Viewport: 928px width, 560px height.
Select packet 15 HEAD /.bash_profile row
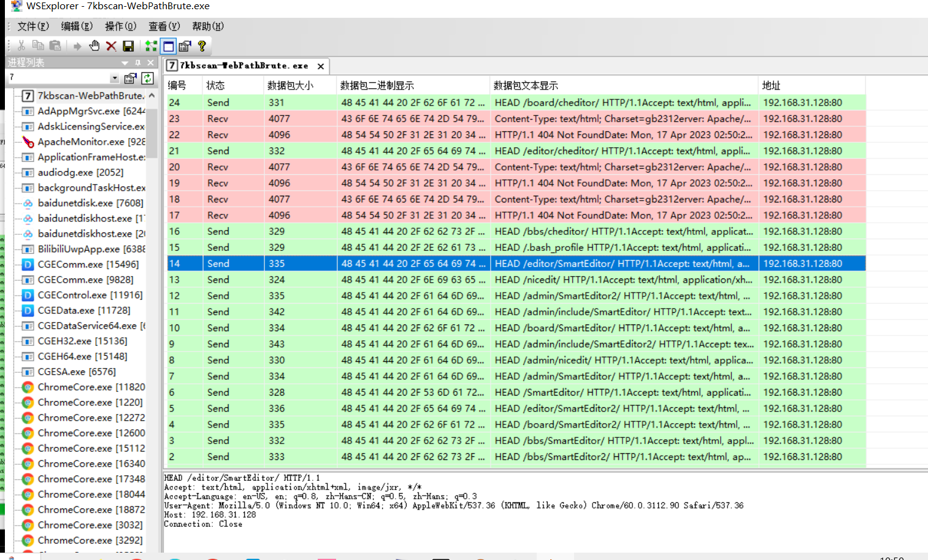tap(516, 247)
